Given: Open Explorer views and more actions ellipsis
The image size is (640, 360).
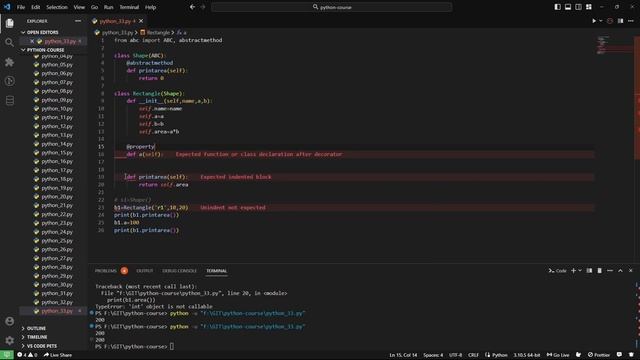Looking at the screenshot, I should (78, 21).
